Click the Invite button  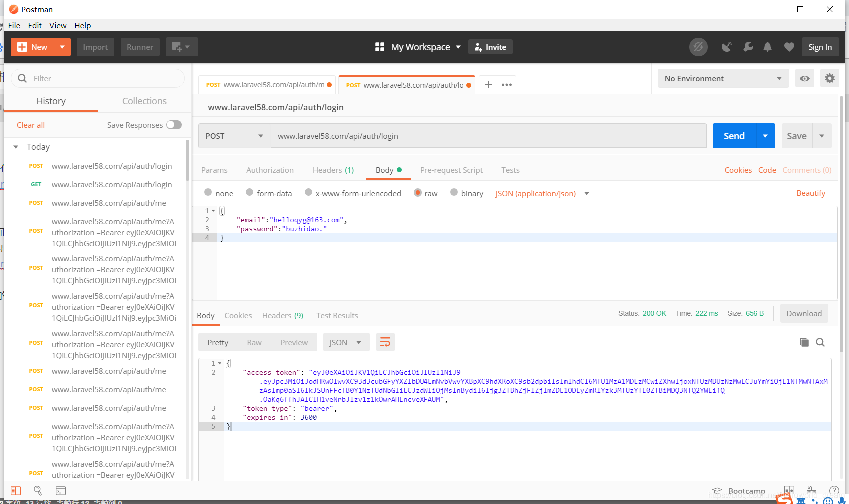[x=490, y=47]
